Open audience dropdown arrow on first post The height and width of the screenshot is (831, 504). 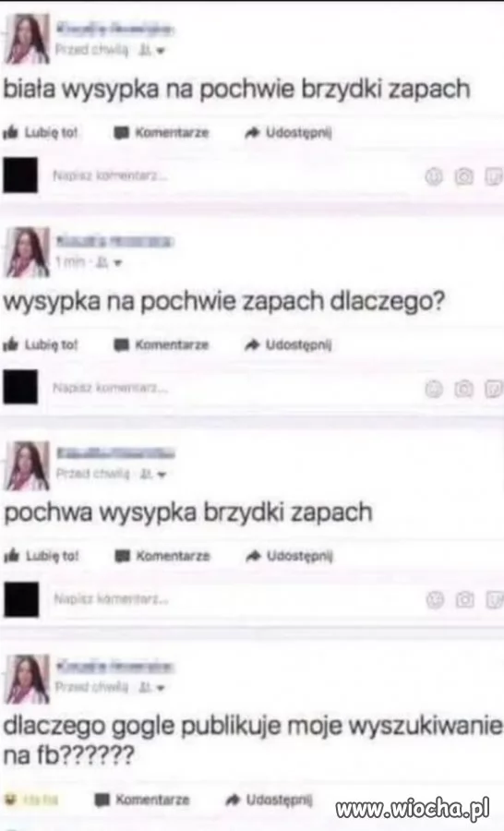click(x=161, y=52)
